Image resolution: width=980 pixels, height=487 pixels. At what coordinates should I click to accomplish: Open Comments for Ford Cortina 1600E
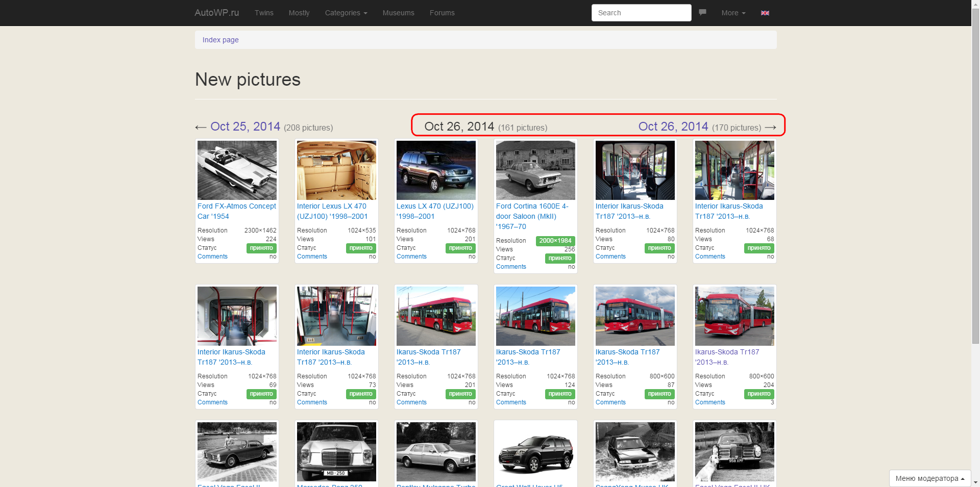(x=511, y=267)
